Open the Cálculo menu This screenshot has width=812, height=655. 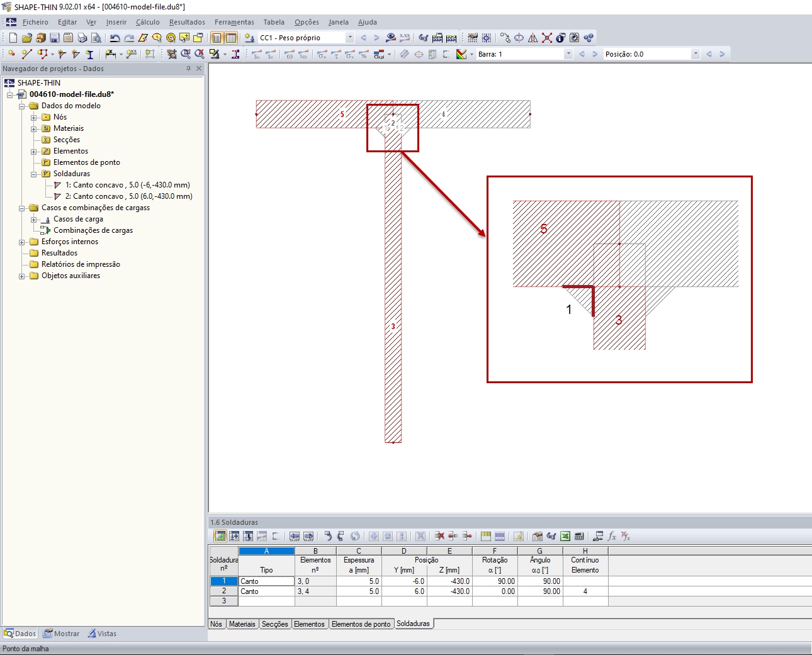pos(148,22)
